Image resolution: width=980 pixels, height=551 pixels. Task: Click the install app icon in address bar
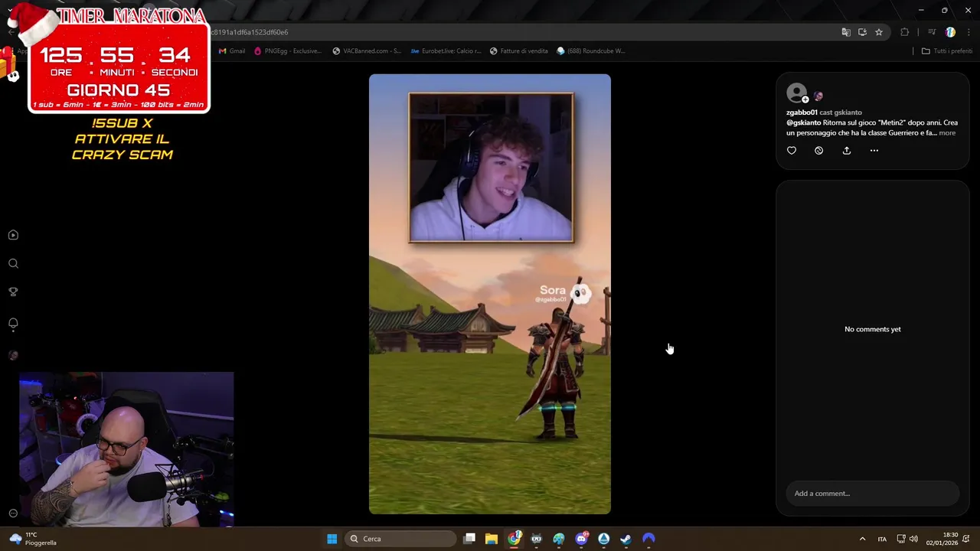tap(862, 32)
